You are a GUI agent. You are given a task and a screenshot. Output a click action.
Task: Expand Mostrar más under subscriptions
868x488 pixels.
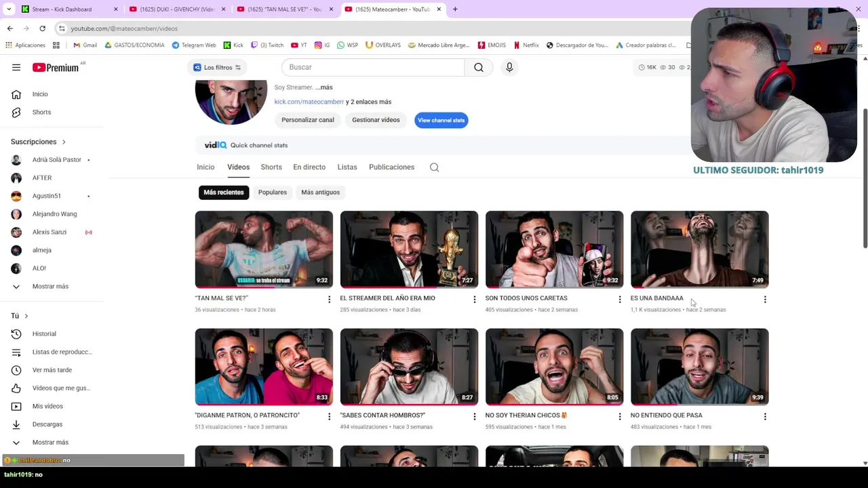50,286
